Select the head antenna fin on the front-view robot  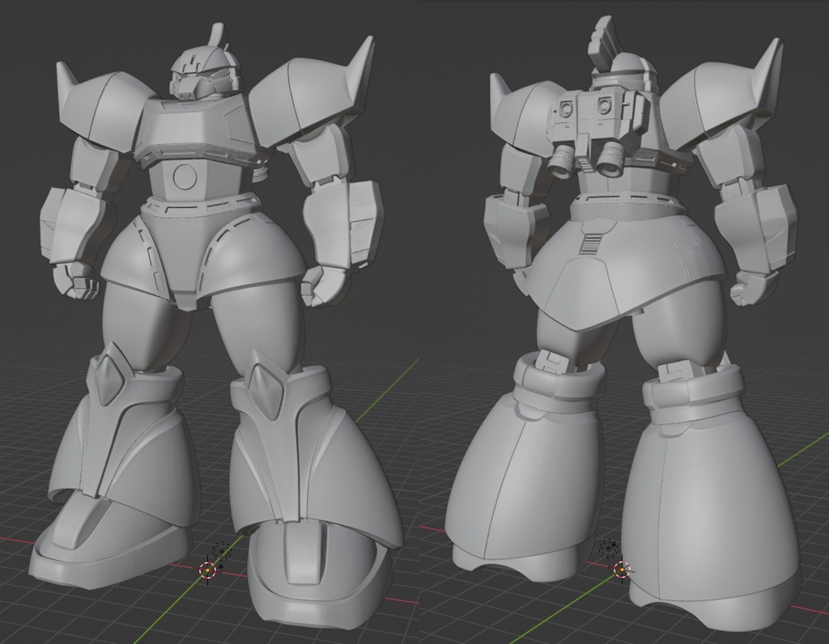[x=218, y=34]
